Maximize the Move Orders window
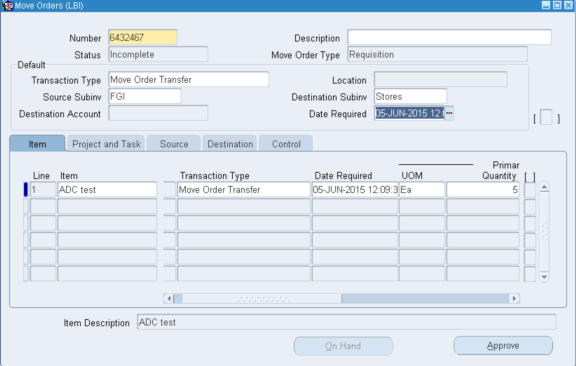Viewport: 576px width, 366px height. point(557,5)
